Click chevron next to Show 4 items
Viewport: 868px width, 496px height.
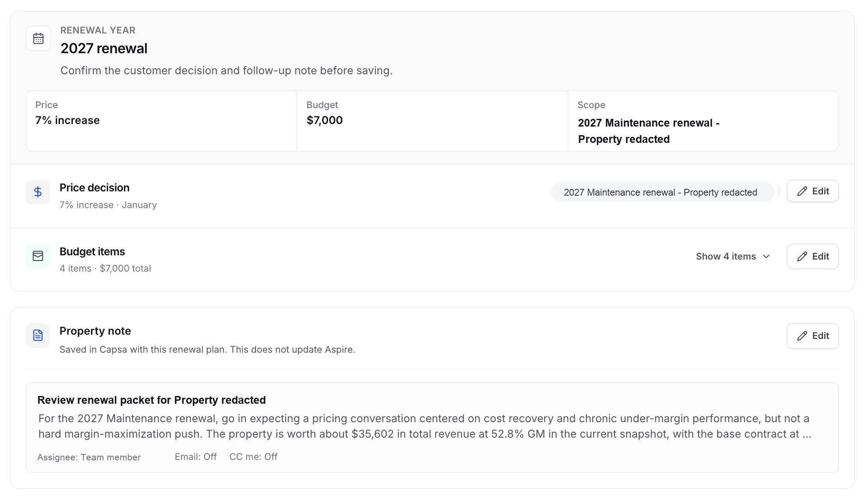[766, 257]
